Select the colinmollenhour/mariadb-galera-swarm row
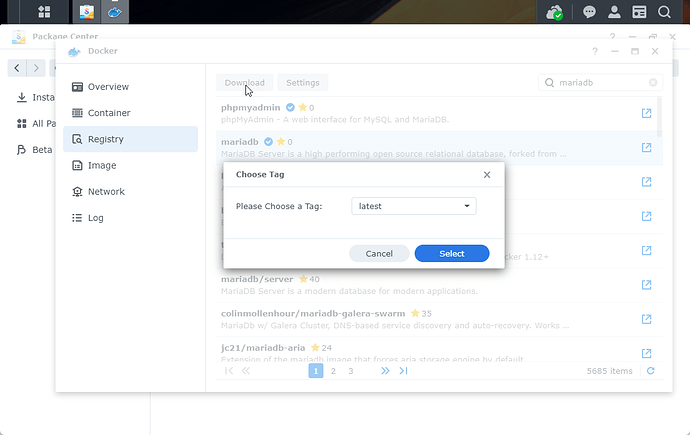The width and height of the screenshot is (690, 435). [x=439, y=319]
